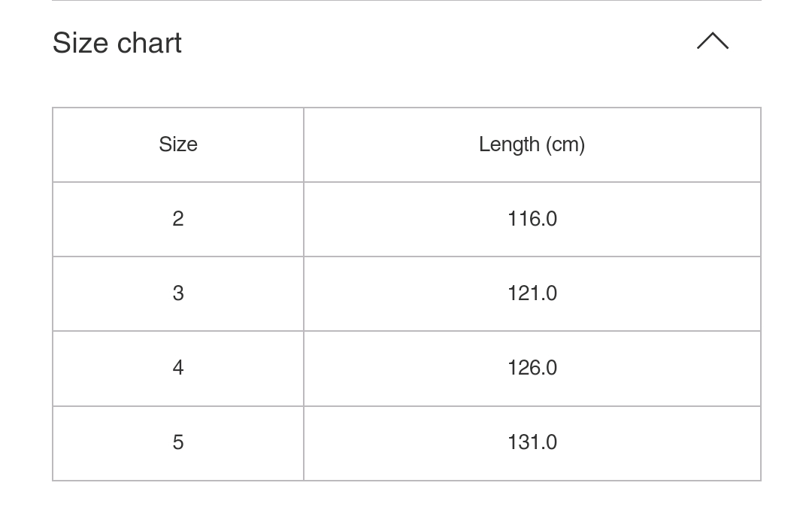
Task: Select the 126.0 length value
Action: click(x=532, y=368)
